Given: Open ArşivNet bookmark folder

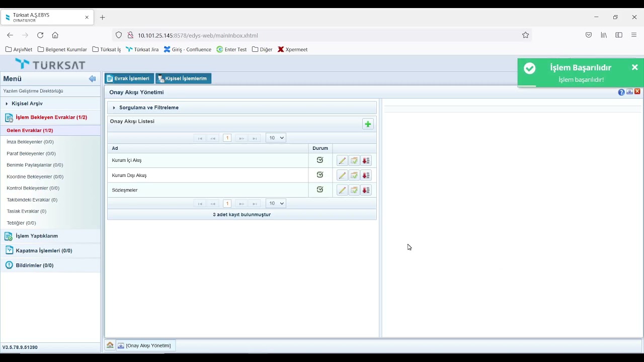Looking at the screenshot, I should (19, 49).
